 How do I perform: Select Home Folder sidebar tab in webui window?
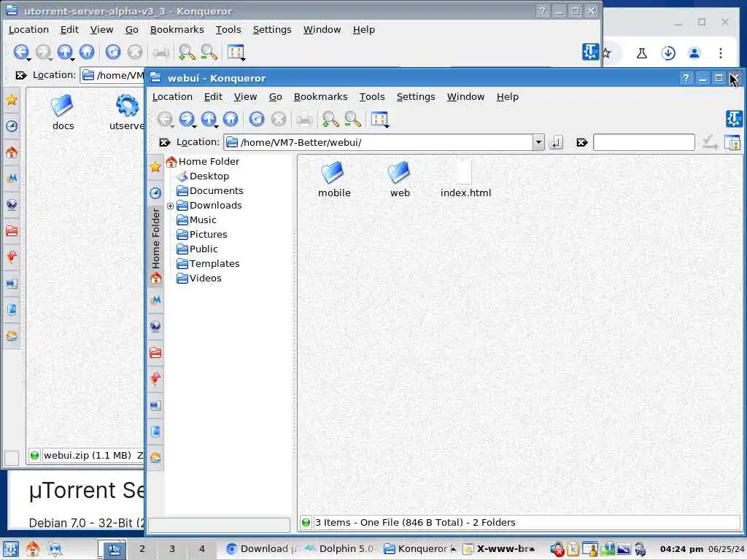(x=156, y=245)
